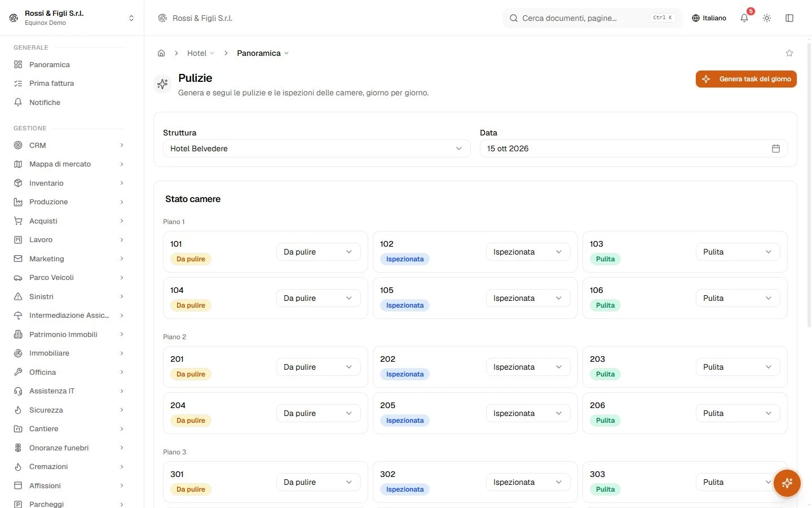The height and width of the screenshot is (508, 812).
Task: Click the Cremazioni flame icon
Action: pyautogui.click(x=18, y=467)
